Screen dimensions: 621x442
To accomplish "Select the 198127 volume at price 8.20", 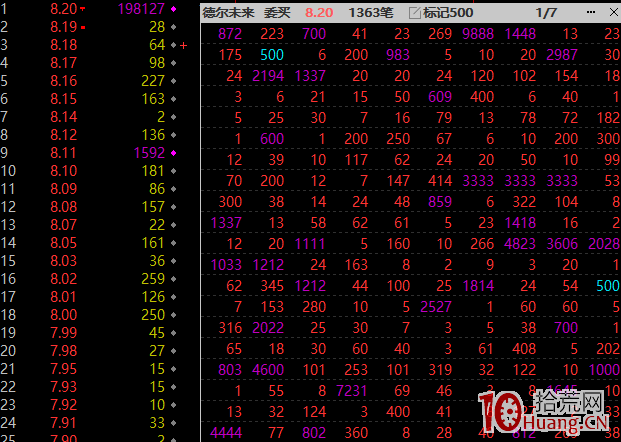I will 141,9.
